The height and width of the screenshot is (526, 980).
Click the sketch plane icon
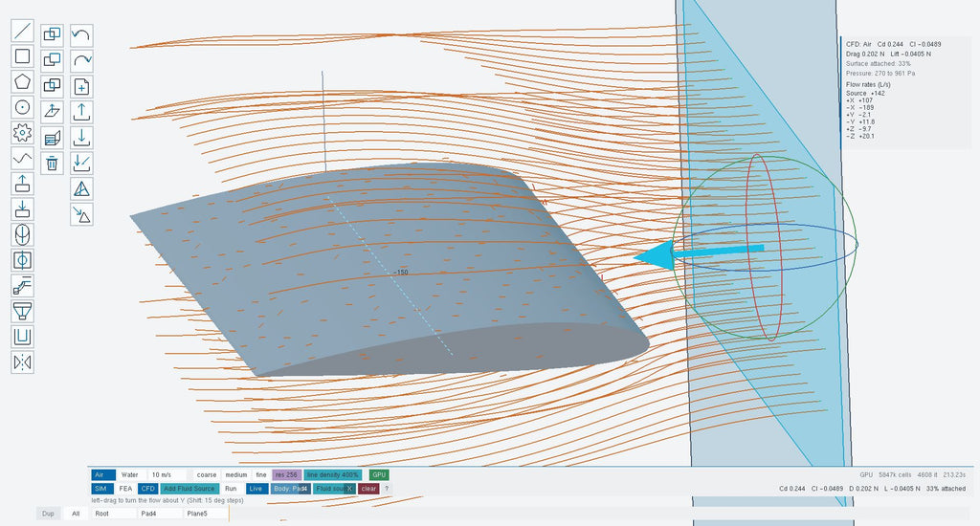(52, 112)
